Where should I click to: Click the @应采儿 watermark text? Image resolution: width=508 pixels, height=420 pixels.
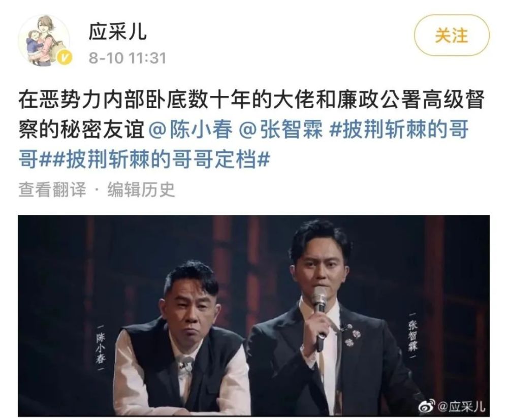(x=461, y=406)
